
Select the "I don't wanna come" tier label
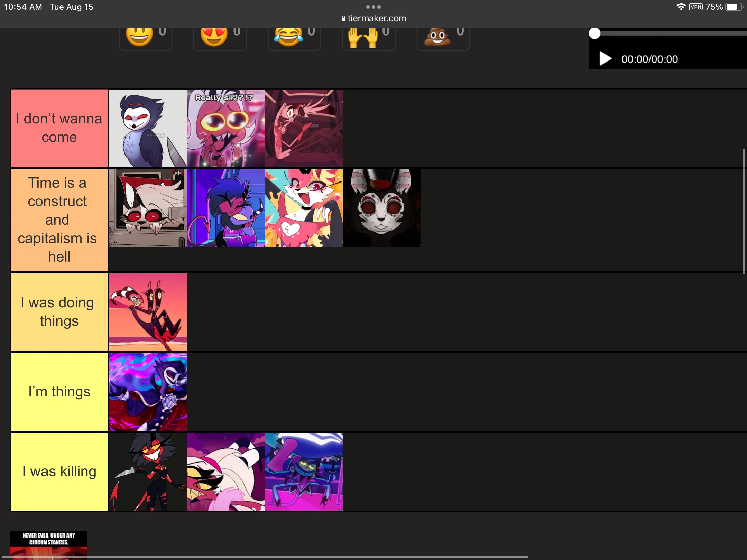59,128
